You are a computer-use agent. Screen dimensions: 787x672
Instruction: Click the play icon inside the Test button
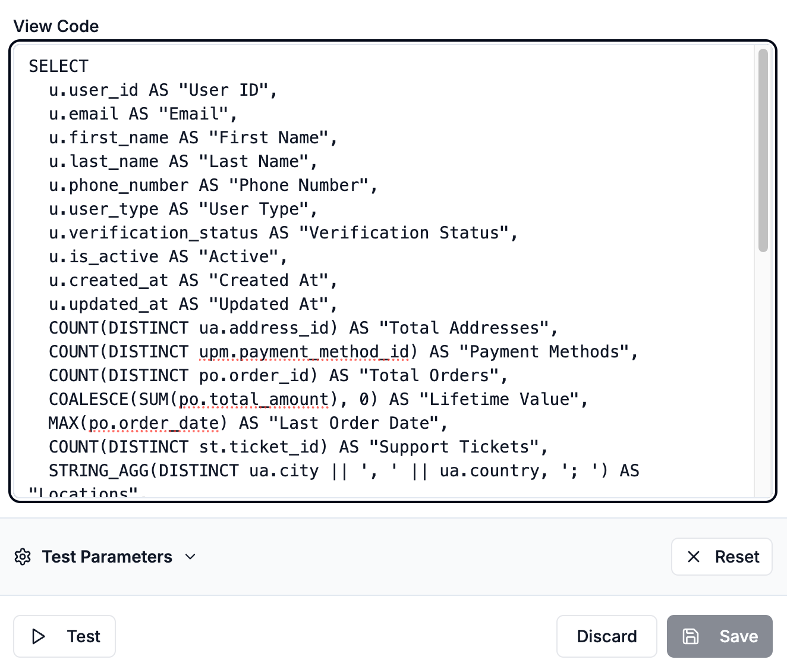[39, 636]
